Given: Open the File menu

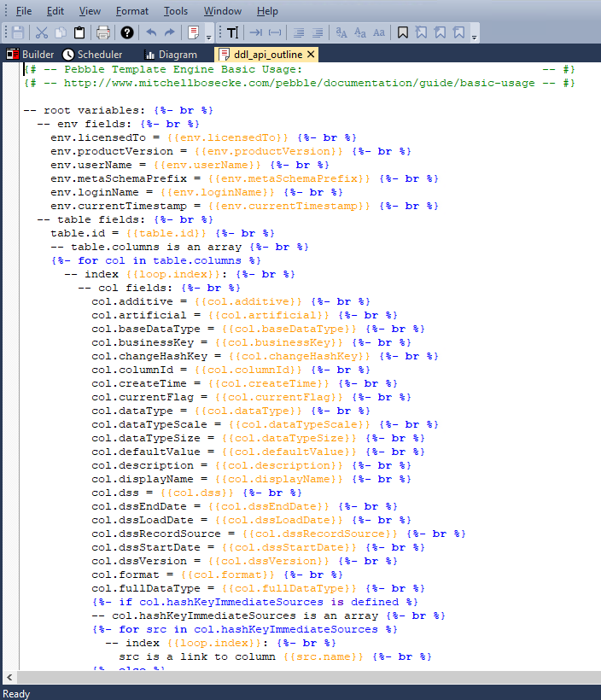Looking at the screenshot, I should pos(24,11).
